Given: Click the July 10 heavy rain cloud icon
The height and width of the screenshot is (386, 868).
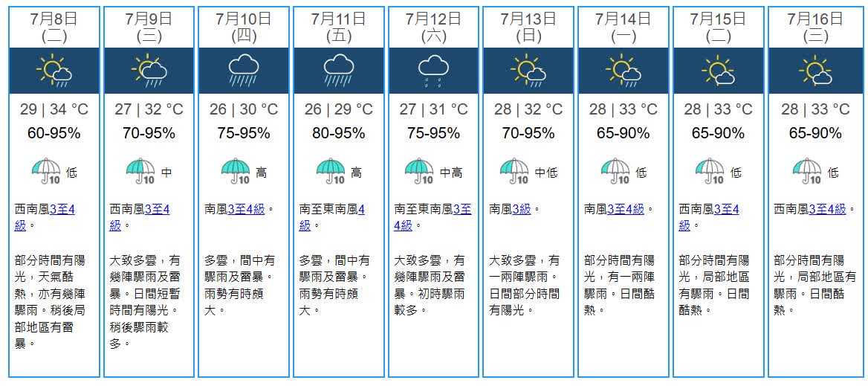Looking at the screenshot, I should pyautogui.click(x=244, y=71).
